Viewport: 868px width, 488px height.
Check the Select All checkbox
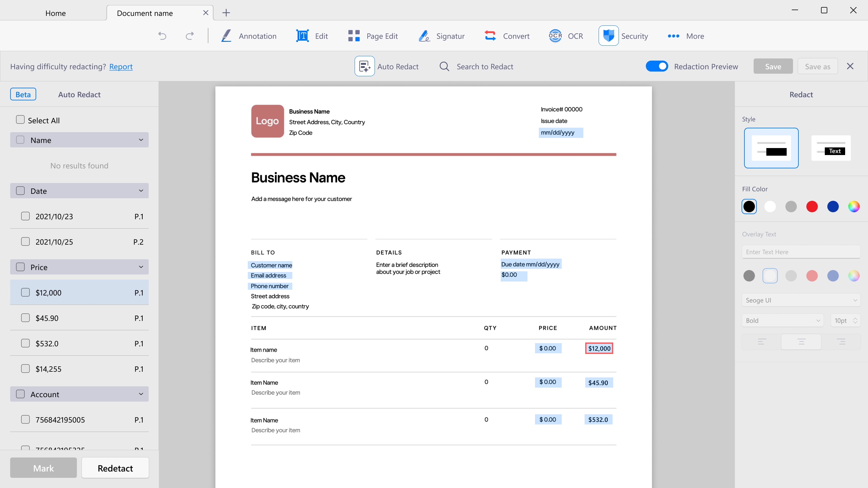tap(20, 120)
